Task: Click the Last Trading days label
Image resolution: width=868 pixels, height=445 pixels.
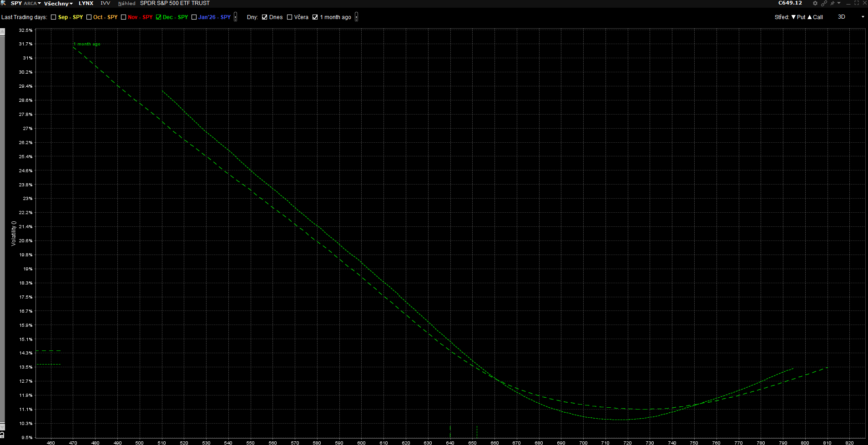Action: pyautogui.click(x=25, y=17)
